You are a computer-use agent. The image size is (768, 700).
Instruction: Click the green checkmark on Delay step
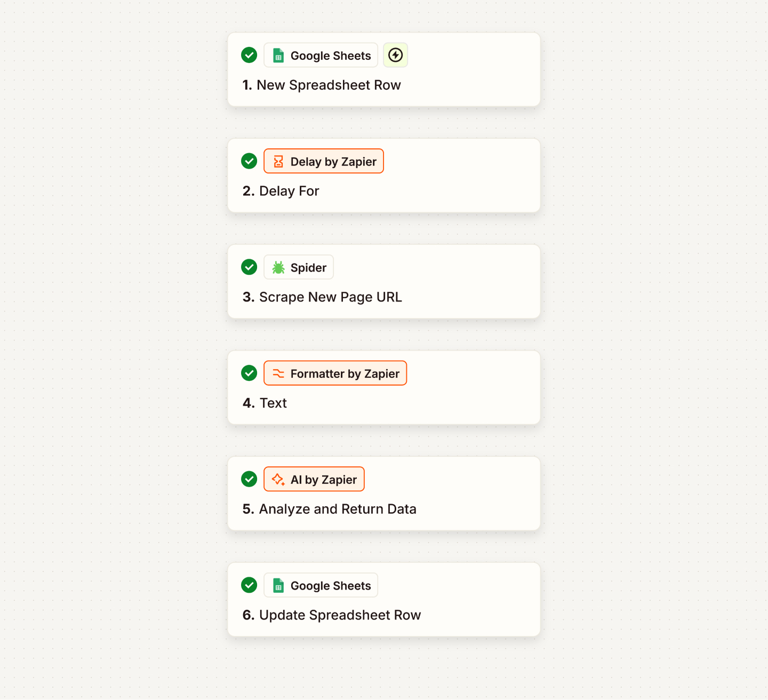click(249, 161)
